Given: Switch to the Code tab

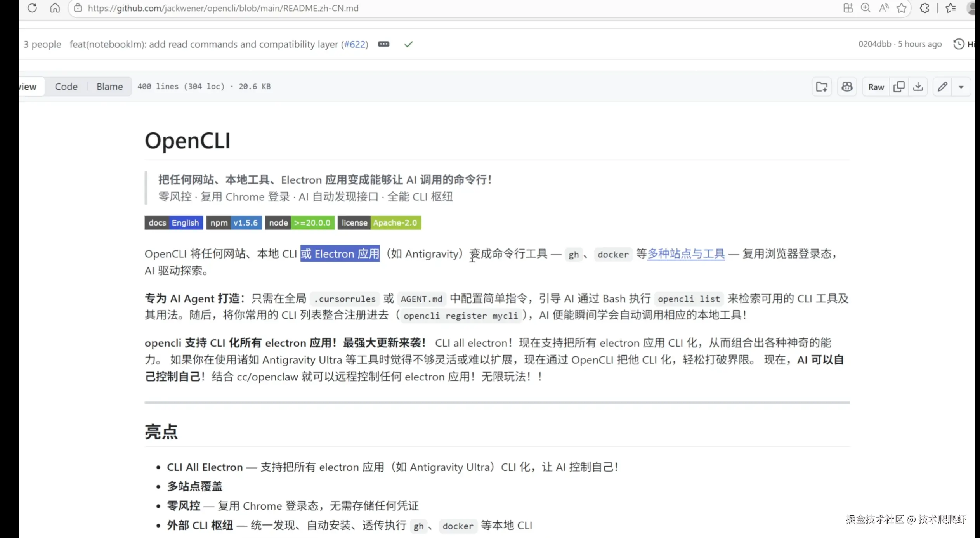Looking at the screenshot, I should [x=66, y=87].
